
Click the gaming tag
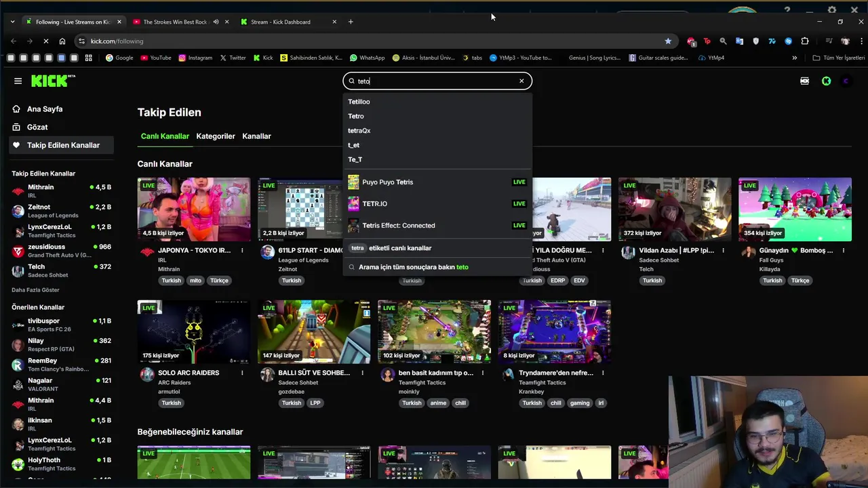coord(580,403)
